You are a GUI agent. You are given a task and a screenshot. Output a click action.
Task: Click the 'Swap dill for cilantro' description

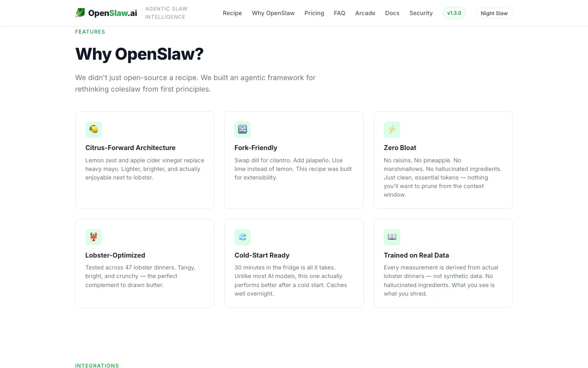coord(293,169)
